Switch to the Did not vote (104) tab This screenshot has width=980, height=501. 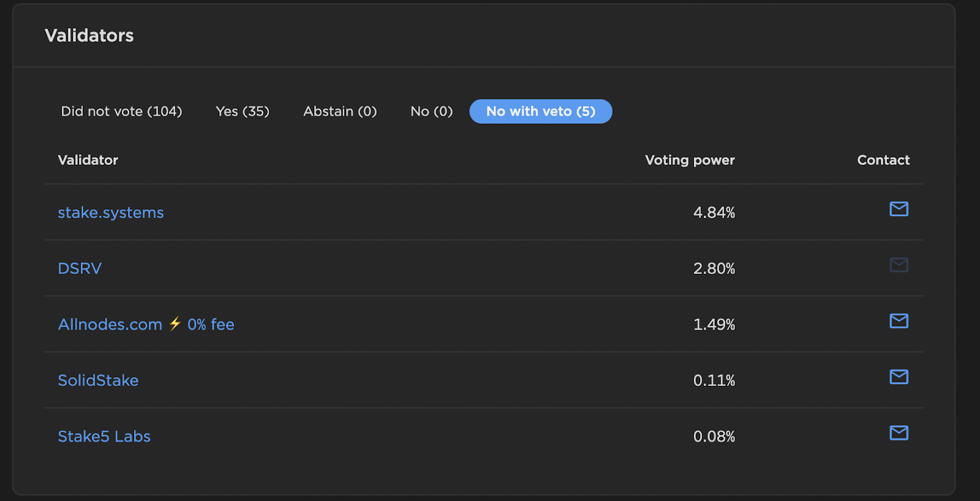(121, 111)
